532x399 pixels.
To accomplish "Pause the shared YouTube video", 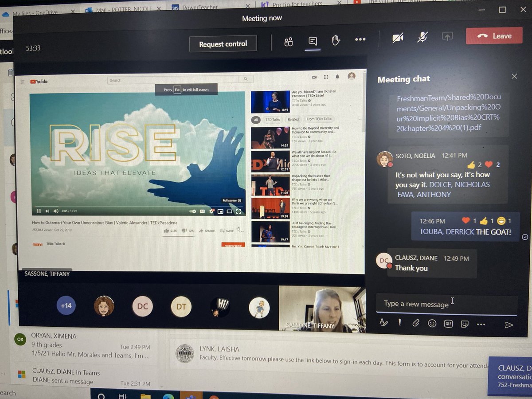I will pos(39,211).
